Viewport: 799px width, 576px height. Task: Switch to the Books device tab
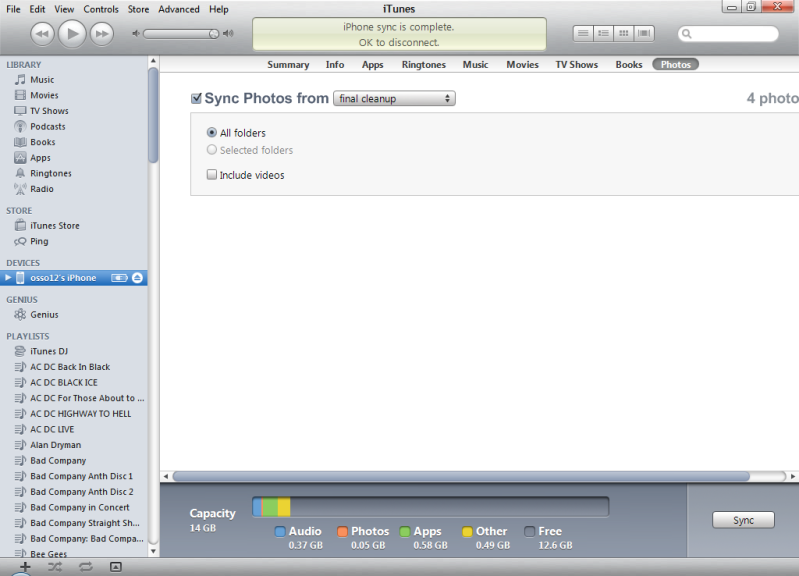pyautogui.click(x=629, y=65)
